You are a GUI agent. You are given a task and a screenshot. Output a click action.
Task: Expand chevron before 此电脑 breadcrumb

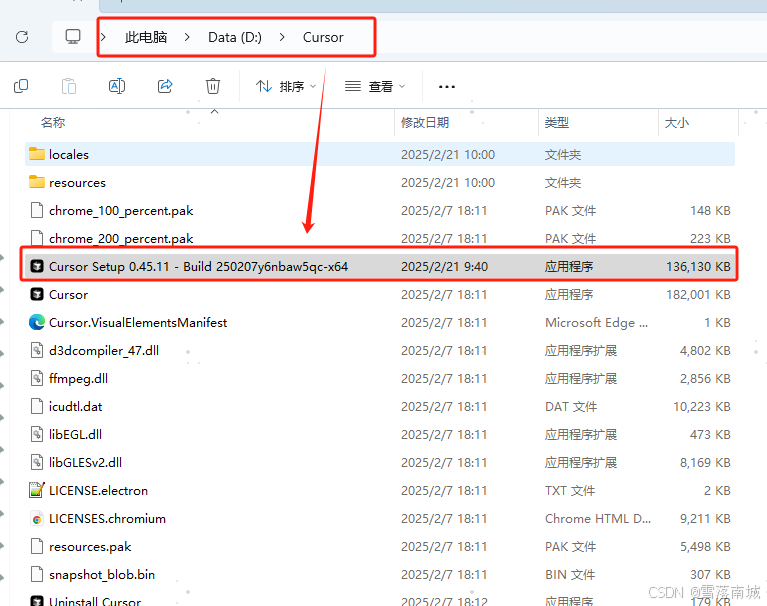(103, 37)
